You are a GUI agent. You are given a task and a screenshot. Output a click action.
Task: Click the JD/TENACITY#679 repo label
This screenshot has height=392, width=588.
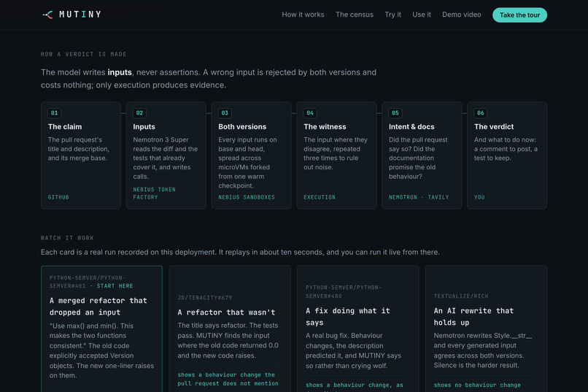click(205, 298)
